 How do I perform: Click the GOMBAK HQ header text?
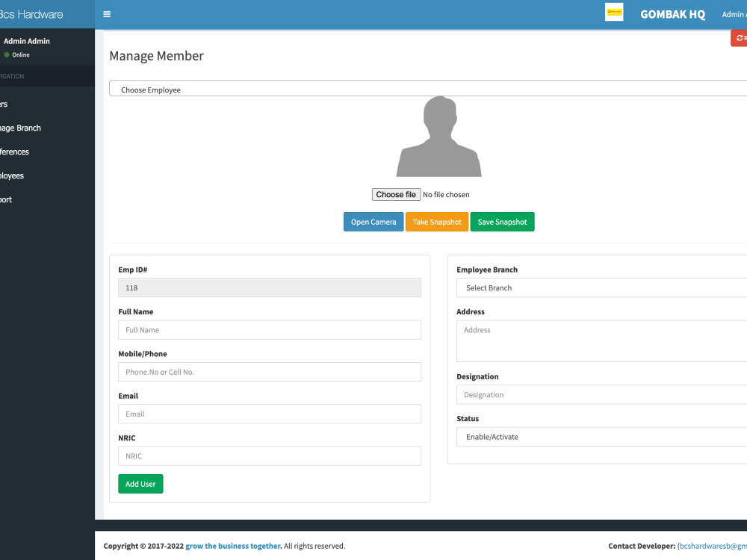coord(673,14)
